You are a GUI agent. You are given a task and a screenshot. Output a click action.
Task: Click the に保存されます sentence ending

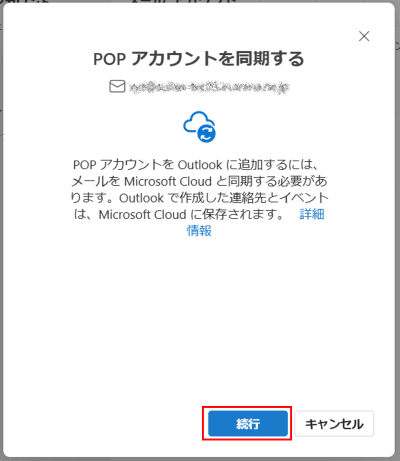237,214
